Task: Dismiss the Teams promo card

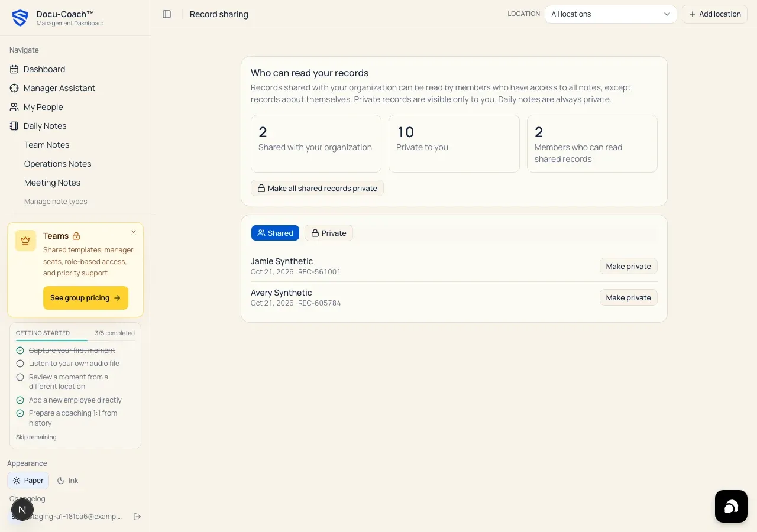Action: point(134,232)
